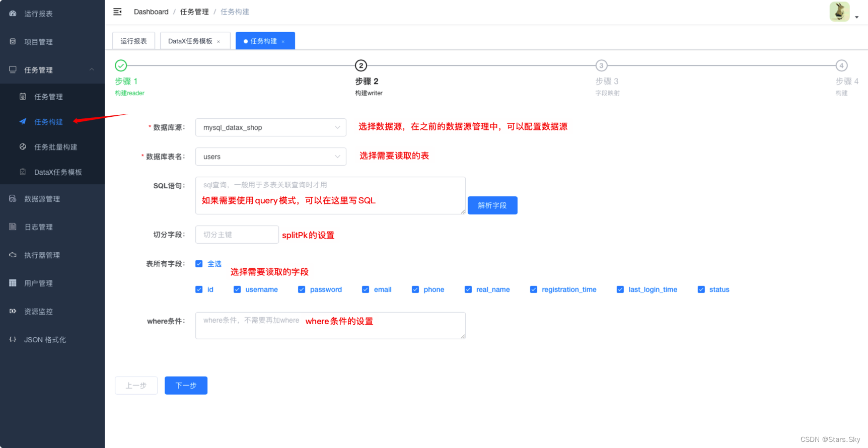
Task: Open 任务管理 submenu item
Action: pyautogui.click(x=52, y=97)
